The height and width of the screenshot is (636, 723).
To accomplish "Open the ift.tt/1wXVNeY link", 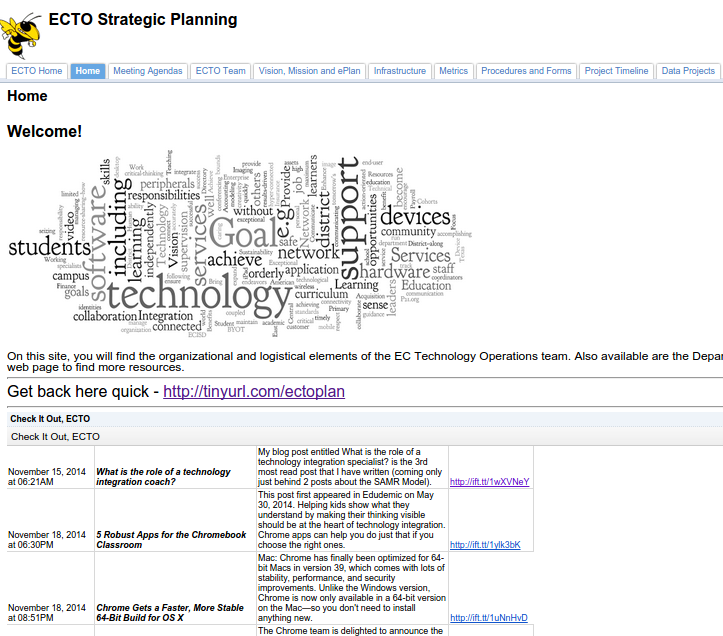I will [x=489, y=482].
